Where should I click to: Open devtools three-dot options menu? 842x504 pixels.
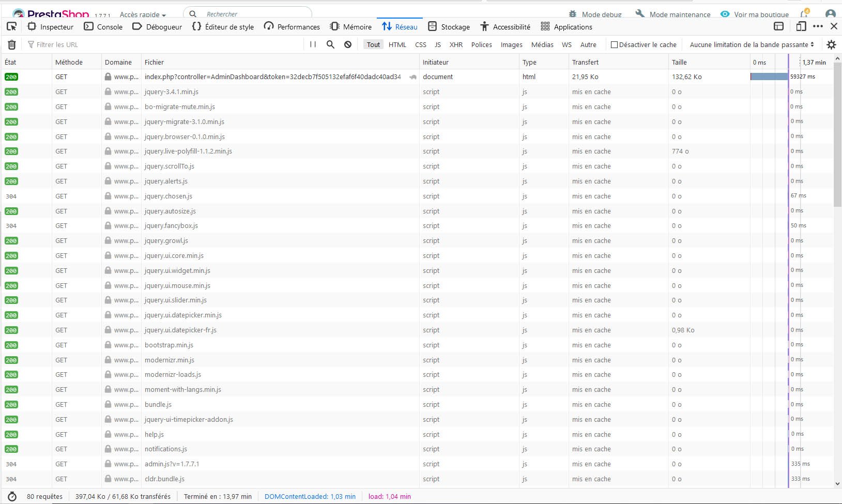point(818,26)
